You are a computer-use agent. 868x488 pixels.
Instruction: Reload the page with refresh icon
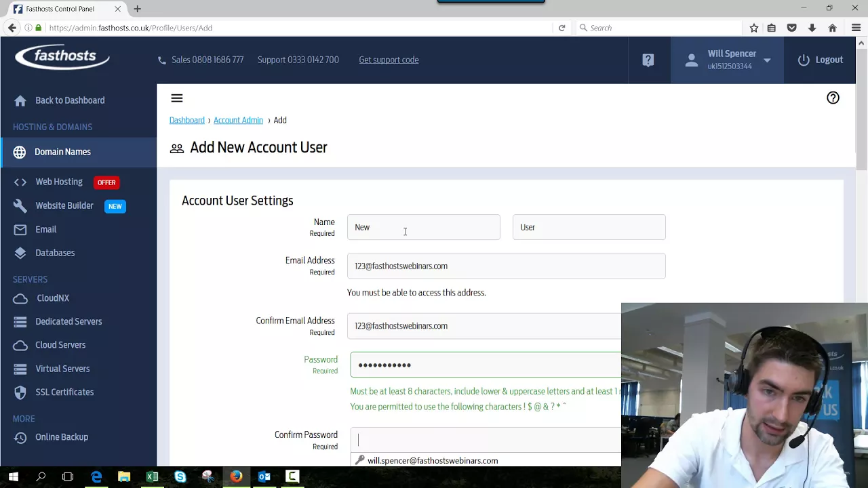pos(561,28)
